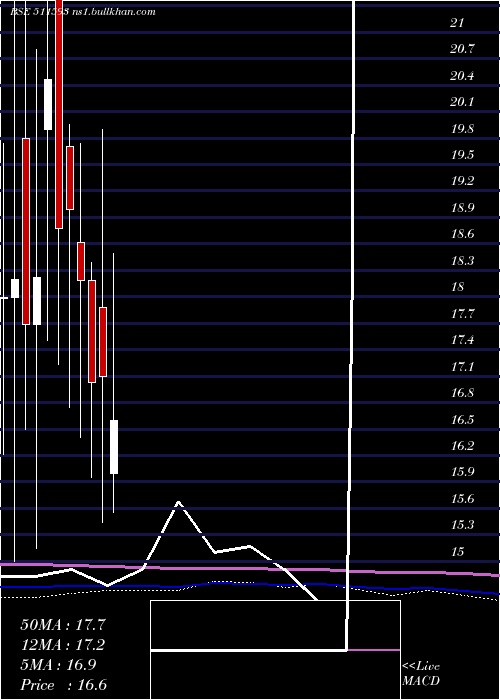
Task: Select the white candlestick body near 20.1
Action: tap(48, 104)
